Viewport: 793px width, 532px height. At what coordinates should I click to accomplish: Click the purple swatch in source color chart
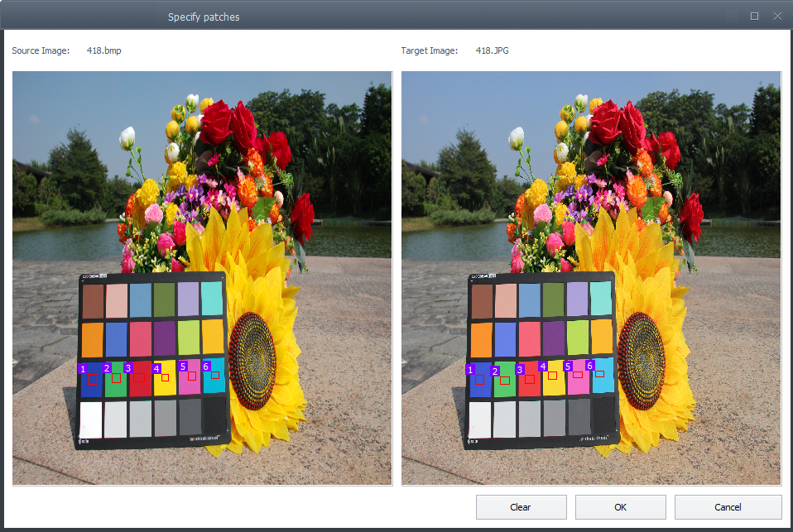pos(165,338)
